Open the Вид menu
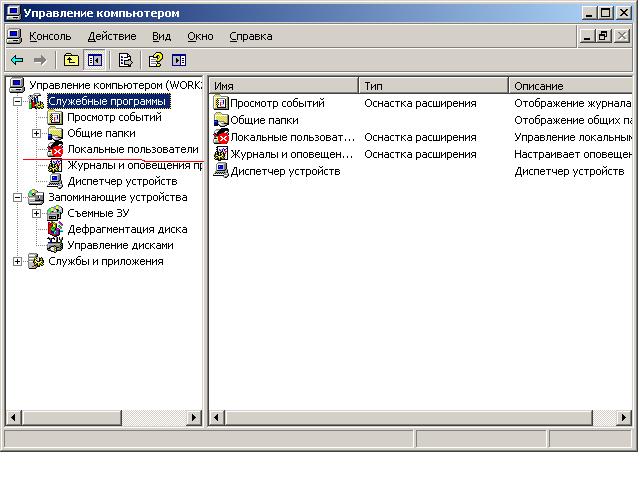 pyautogui.click(x=161, y=36)
